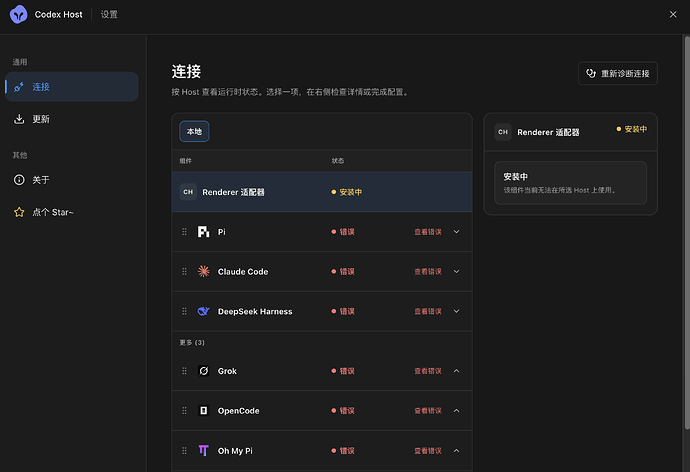The height and width of the screenshot is (472, 690).
Task: Click the 组件 column header
Action: [x=185, y=161]
